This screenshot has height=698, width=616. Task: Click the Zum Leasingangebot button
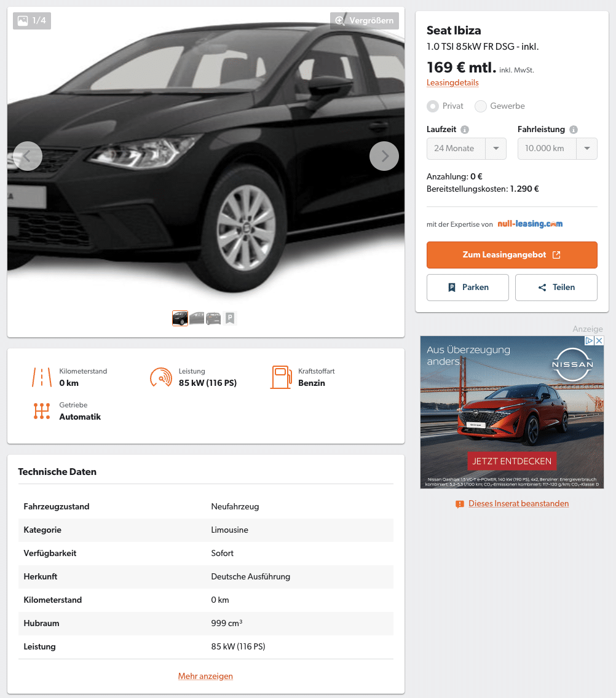[511, 254]
